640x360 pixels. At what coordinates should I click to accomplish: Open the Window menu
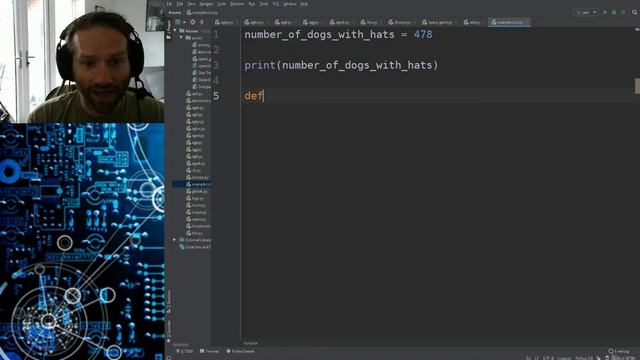[289, 4]
